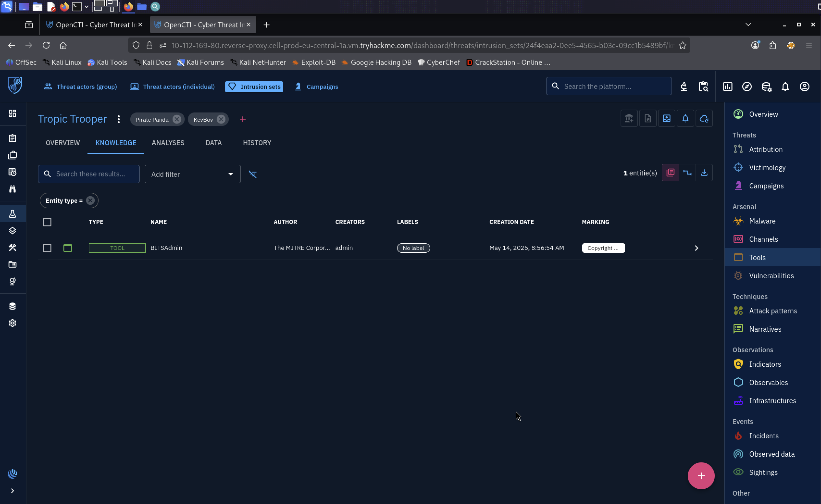Clear all filters with crossed filter icon
This screenshot has width=821, height=504.
point(253,174)
